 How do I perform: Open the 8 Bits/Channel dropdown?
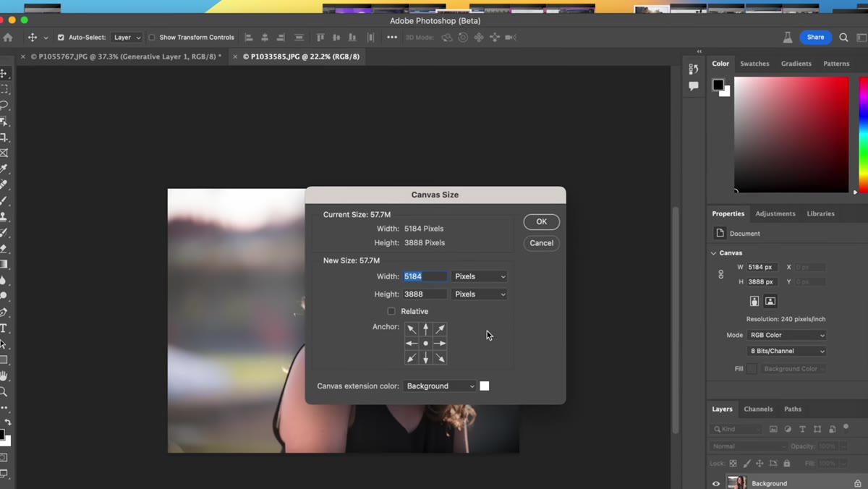pos(786,351)
